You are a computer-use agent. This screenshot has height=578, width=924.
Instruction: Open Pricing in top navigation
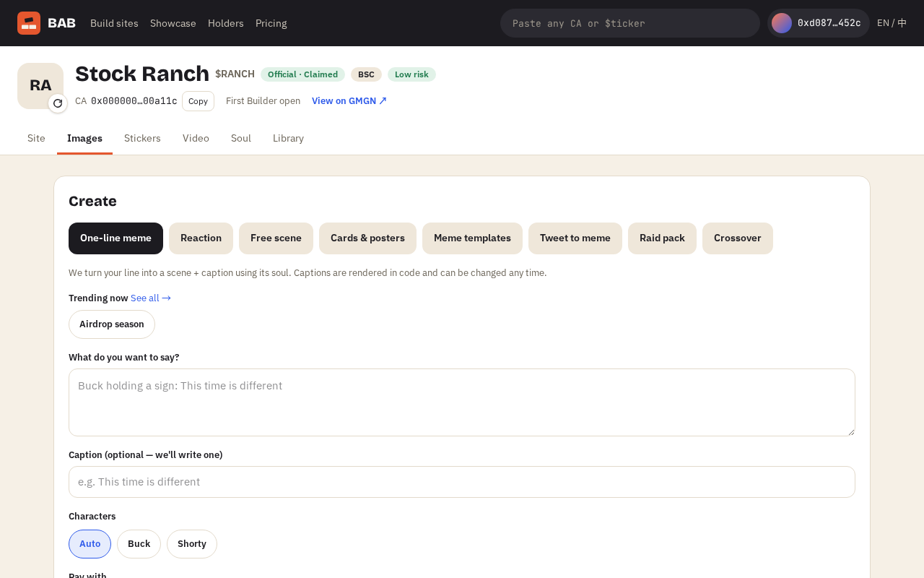(271, 23)
